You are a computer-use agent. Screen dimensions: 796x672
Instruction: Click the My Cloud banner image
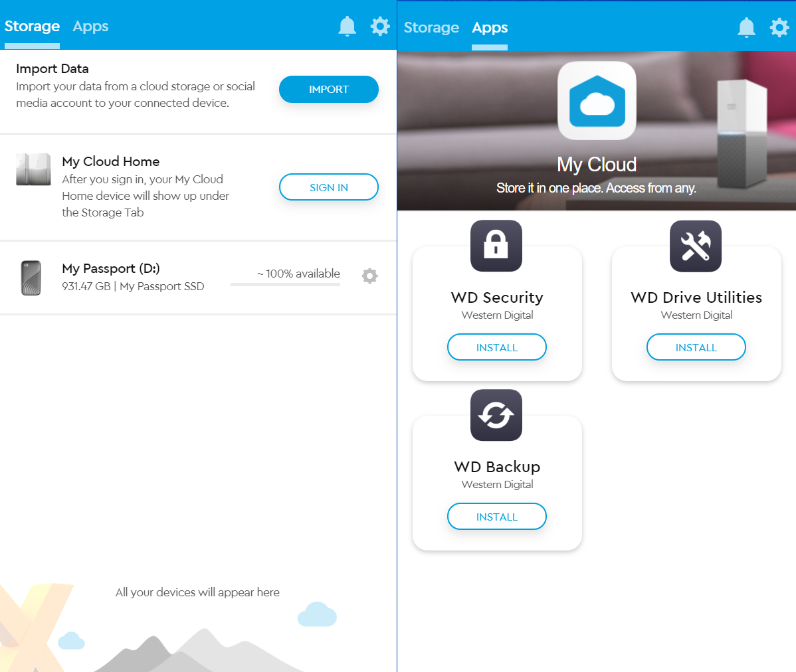click(x=597, y=131)
